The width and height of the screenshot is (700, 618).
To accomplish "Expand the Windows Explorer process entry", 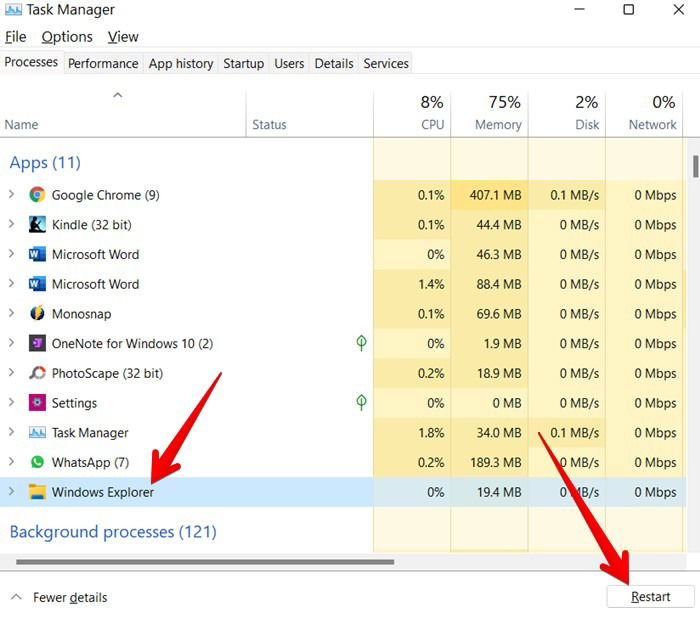I will (11, 491).
